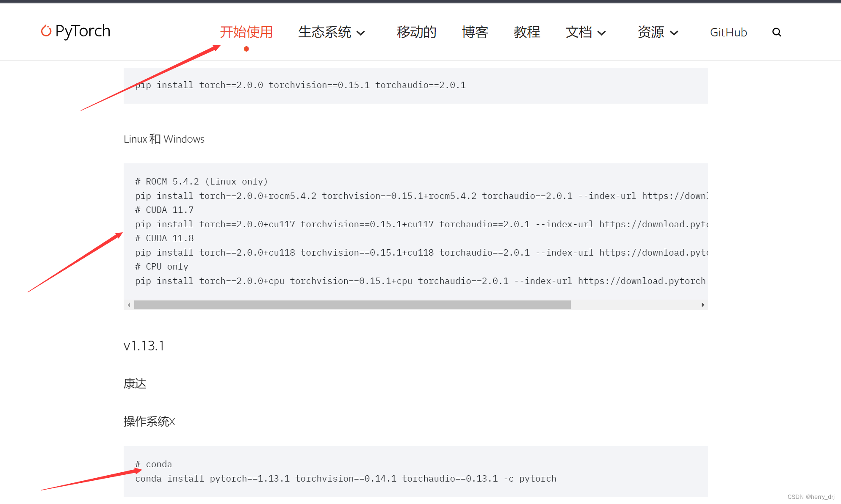The width and height of the screenshot is (841, 504).
Task: Expand the 文档 dropdown chevron
Action: (x=602, y=33)
